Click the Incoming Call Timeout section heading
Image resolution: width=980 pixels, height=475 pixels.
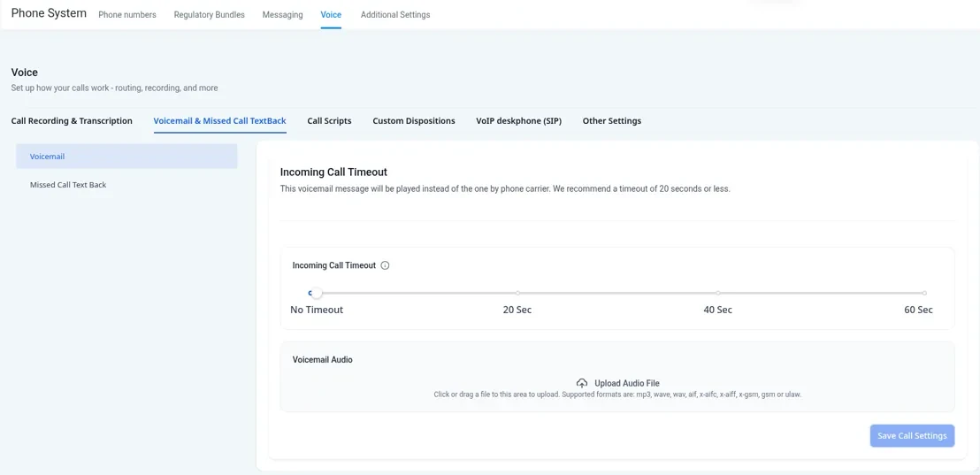[333, 172]
